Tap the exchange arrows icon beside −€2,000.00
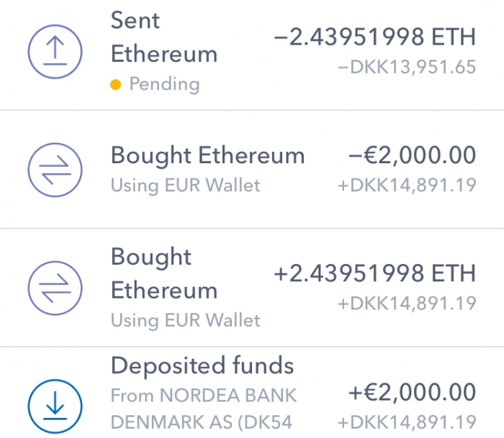The width and height of the screenshot is (504, 438). [x=55, y=170]
